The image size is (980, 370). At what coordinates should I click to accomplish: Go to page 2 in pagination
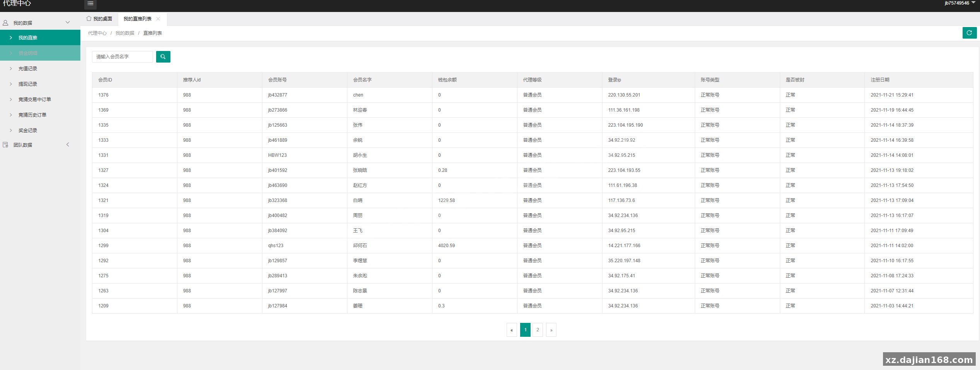point(538,330)
